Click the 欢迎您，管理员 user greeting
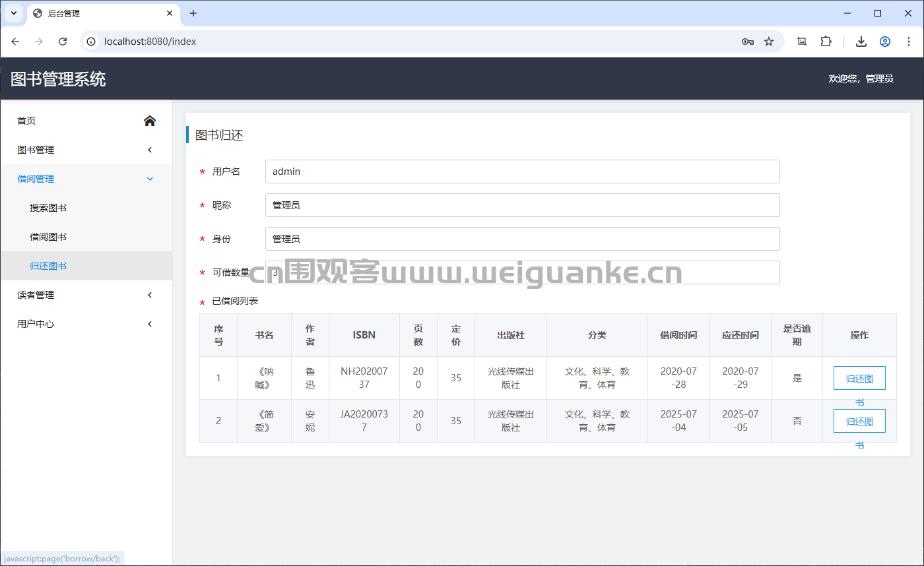 pos(861,79)
